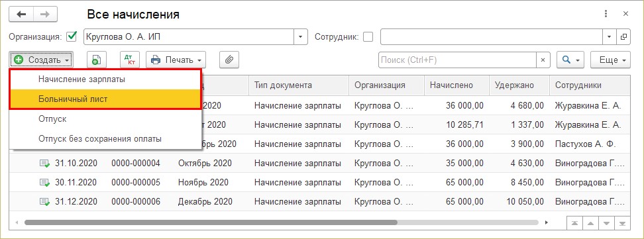
Task: Move up one record in list
Action: tap(590, 224)
